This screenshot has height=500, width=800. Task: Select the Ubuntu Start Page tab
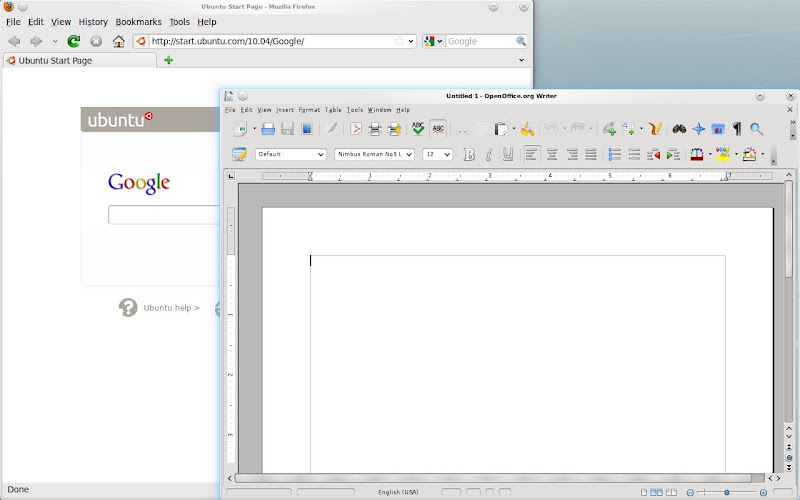click(x=79, y=60)
